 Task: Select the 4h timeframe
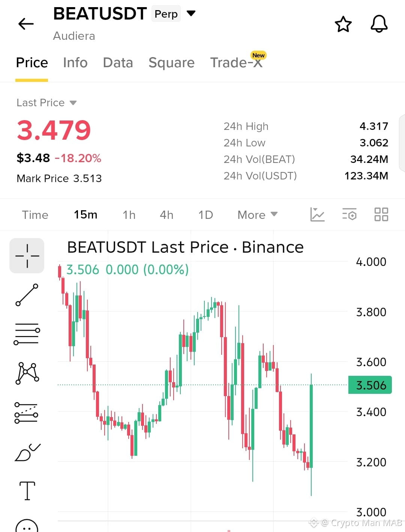(x=166, y=215)
